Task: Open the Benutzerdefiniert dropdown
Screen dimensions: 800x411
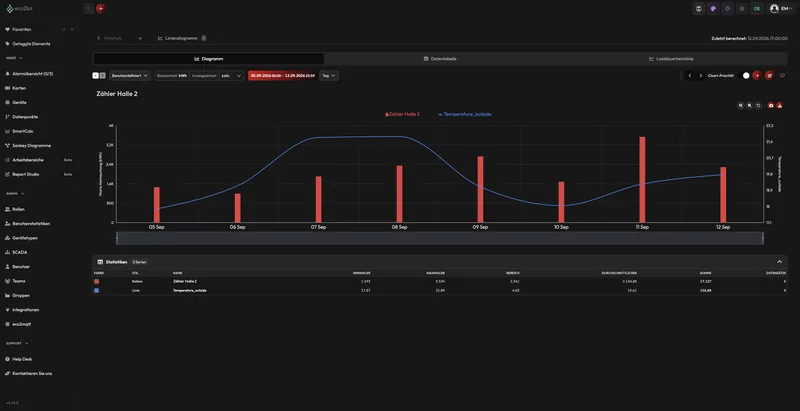Action: point(130,75)
